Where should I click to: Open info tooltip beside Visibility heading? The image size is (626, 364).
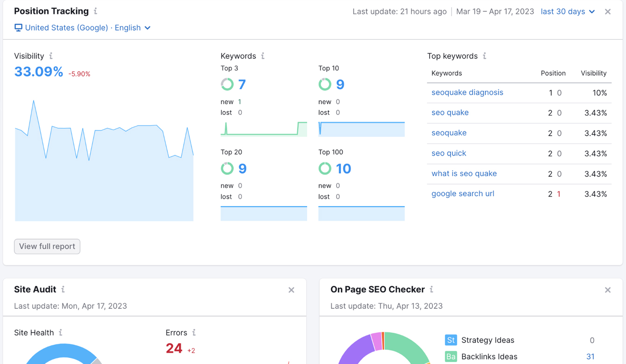51,56
